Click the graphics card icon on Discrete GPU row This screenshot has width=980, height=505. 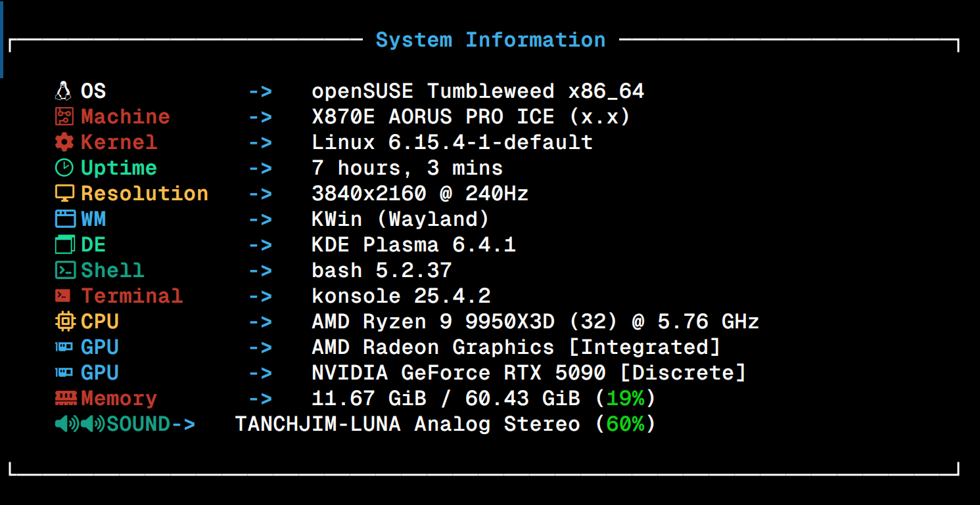64,372
